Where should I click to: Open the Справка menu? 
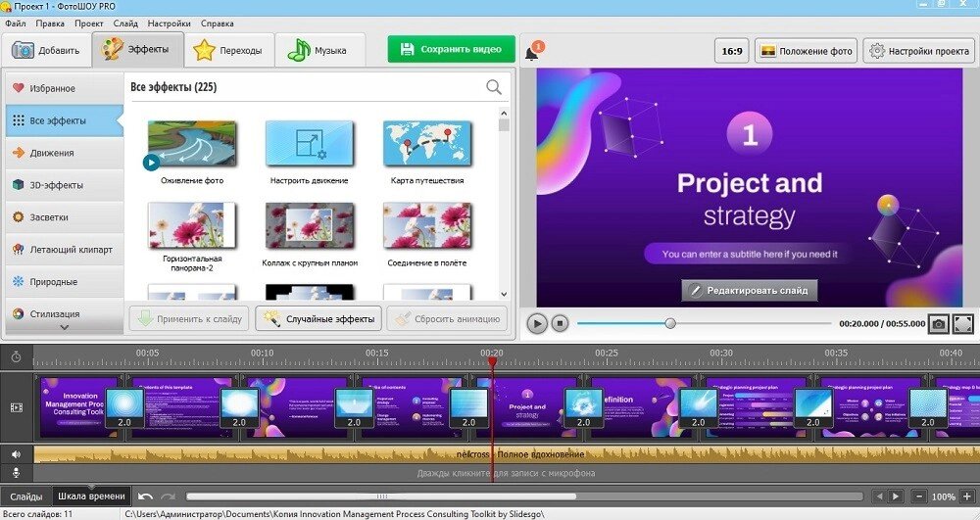(x=218, y=24)
